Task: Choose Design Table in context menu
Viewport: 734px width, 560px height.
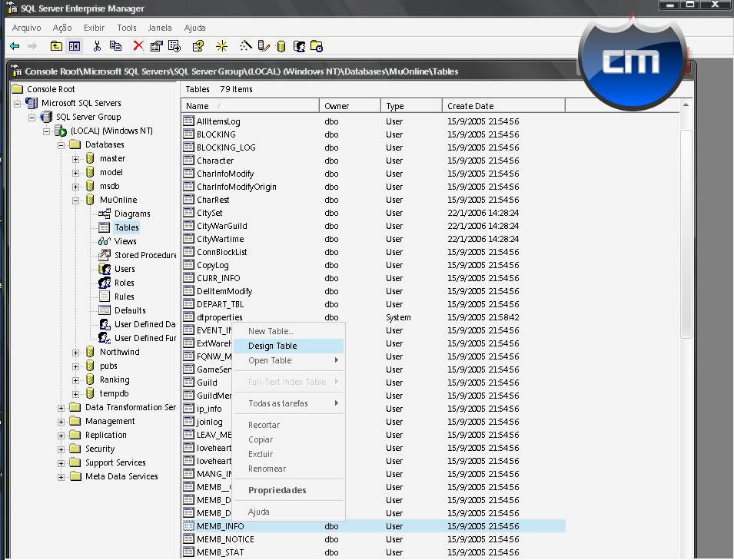Action: 288,346
